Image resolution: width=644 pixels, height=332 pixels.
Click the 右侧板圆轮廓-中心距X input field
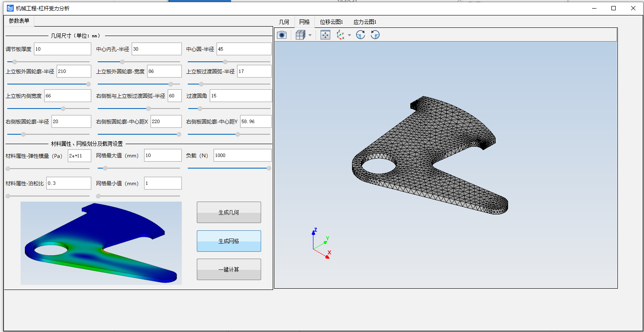tap(166, 121)
